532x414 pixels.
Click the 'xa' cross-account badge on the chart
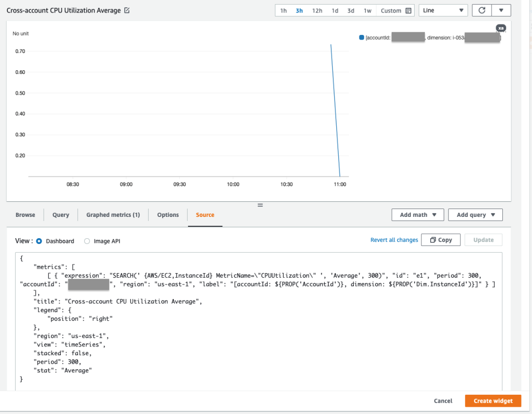point(500,28)
